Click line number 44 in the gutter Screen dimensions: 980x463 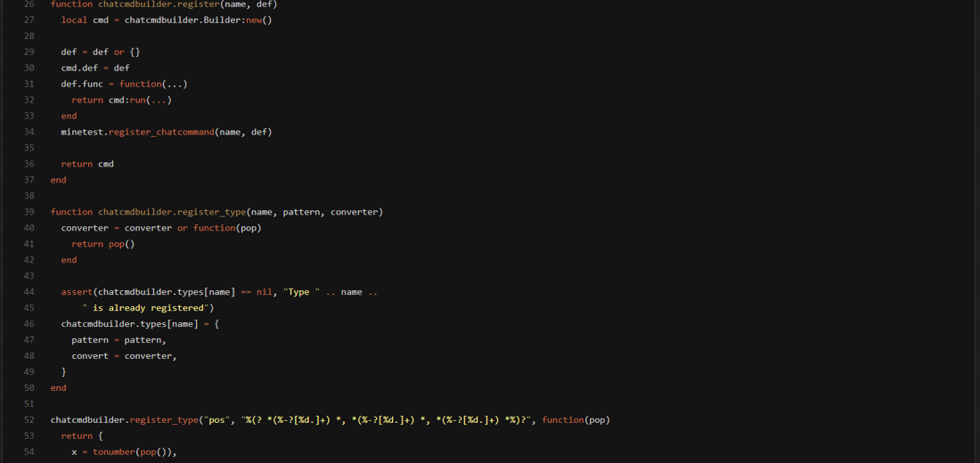pos(29,292)
